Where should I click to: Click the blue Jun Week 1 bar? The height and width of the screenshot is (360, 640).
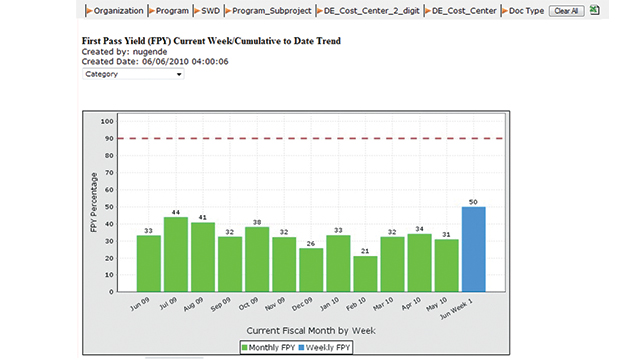473,249
